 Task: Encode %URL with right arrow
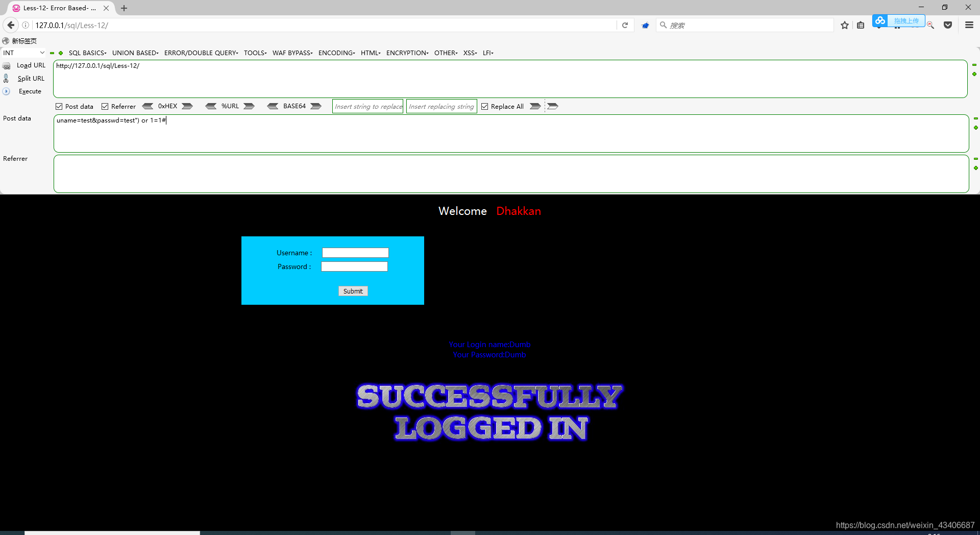pos(249,106)
